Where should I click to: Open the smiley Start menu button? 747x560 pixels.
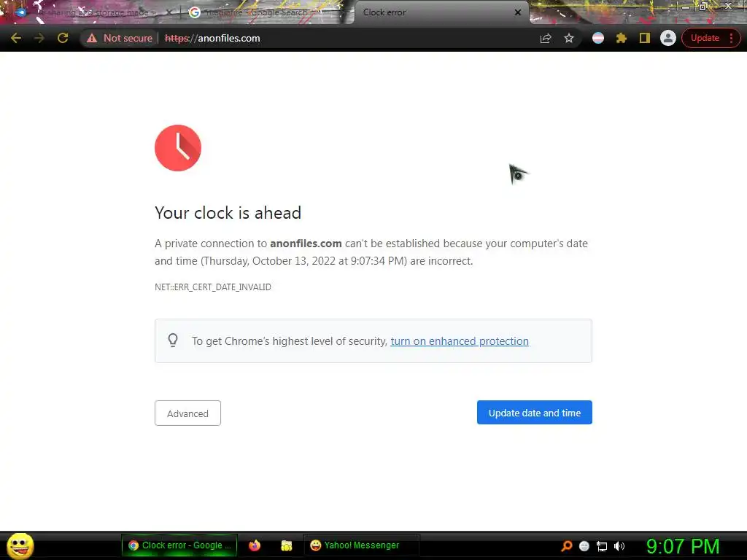[20, 545]
